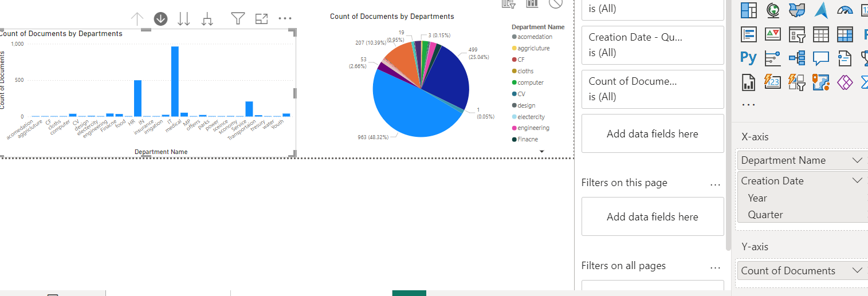Add a Slicer visualization
This screenshot has width=868, height=296.
point(797,34)
